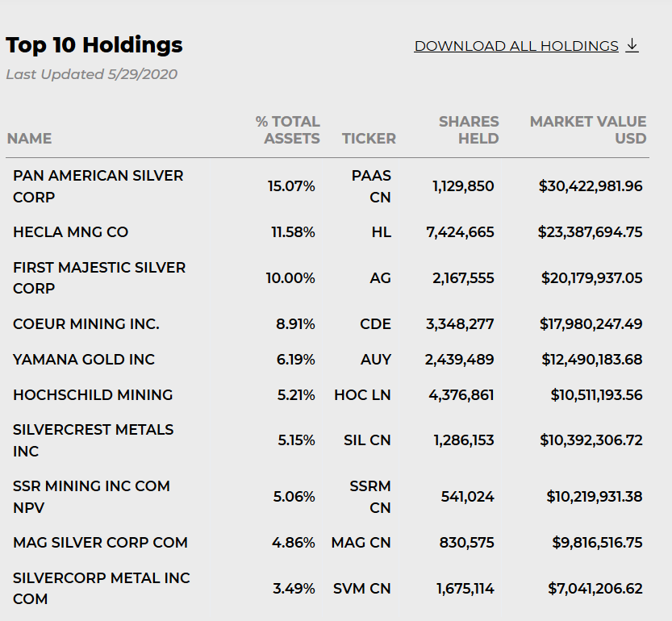672x621 pixels.
Task: Click the Shares Held column header
Action: tap(469, 130)
